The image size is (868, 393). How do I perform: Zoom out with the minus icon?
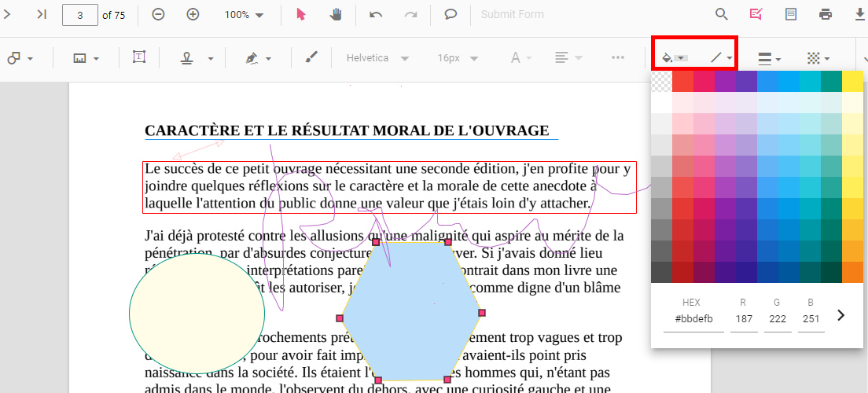click(x=158, y=14)
